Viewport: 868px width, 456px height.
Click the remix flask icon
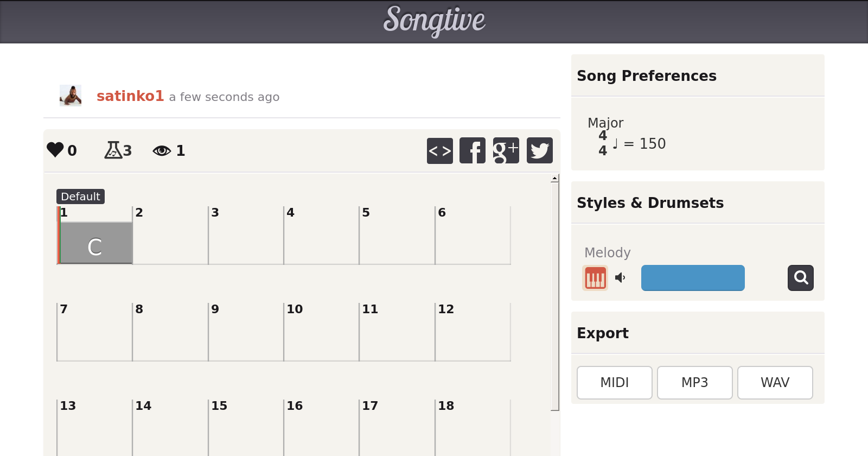113,150
